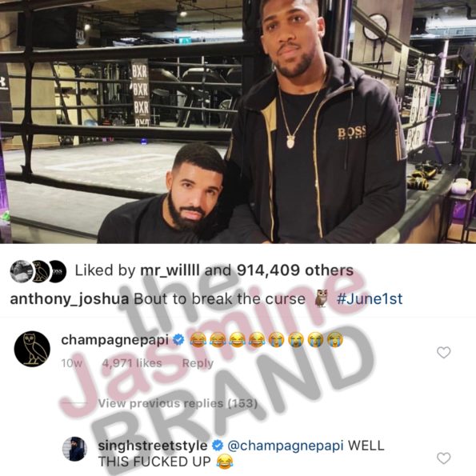Tap the BOSS avatar in liked-by row

pyautogui.click(x=58, y=271)
